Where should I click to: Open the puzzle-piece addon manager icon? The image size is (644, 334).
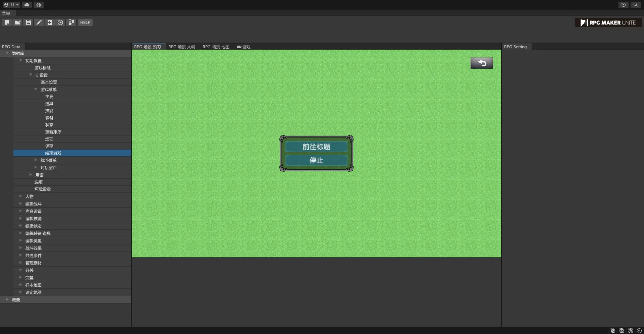(71, 22)
